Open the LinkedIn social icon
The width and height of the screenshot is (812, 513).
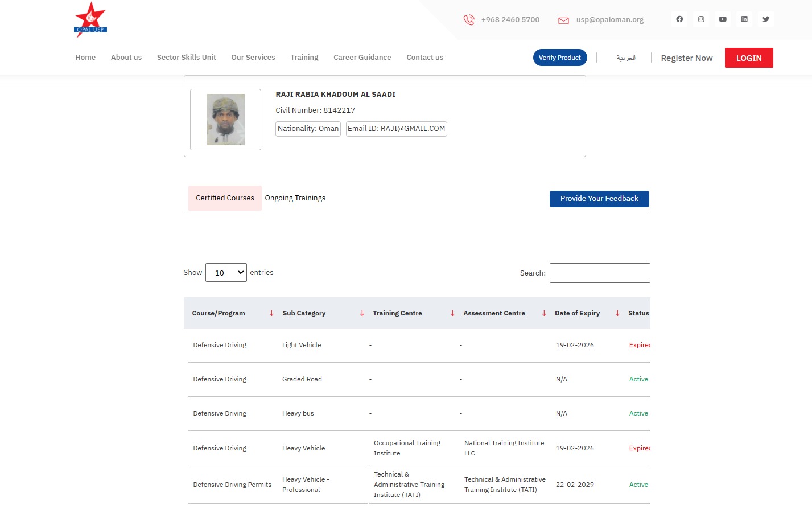744,19
